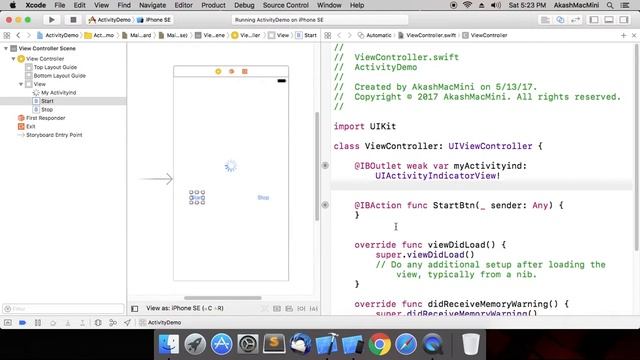Open the Automatic assistant mode dropdown
This screenshot has width=640, height=360.
click(374, 36)
